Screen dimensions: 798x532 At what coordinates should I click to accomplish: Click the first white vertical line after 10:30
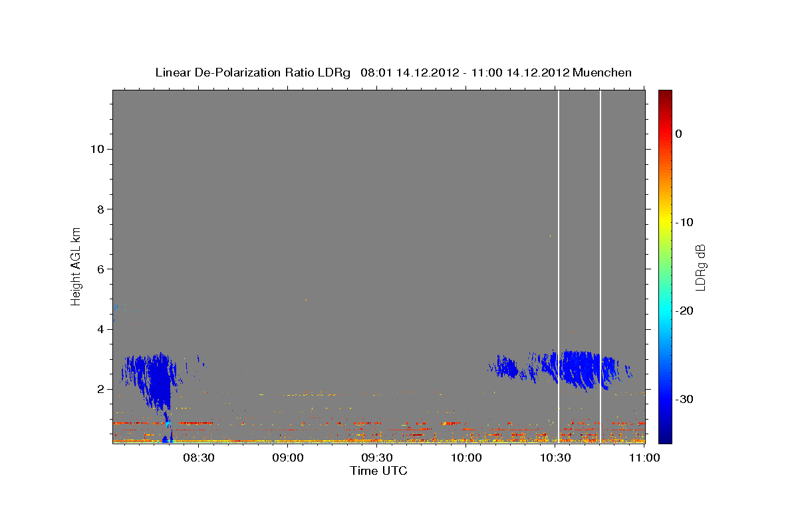click(559, 266)
